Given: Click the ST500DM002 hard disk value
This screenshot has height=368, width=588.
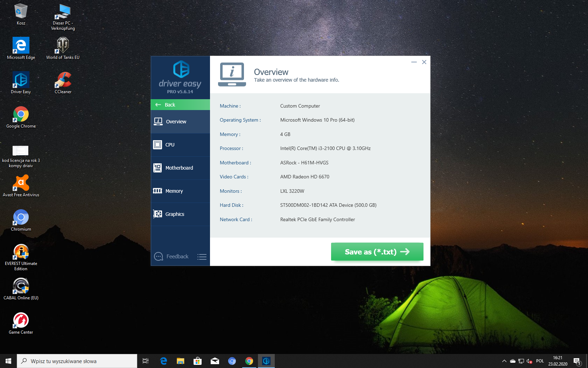Looking at the screenshot, I should click(328, 205).
